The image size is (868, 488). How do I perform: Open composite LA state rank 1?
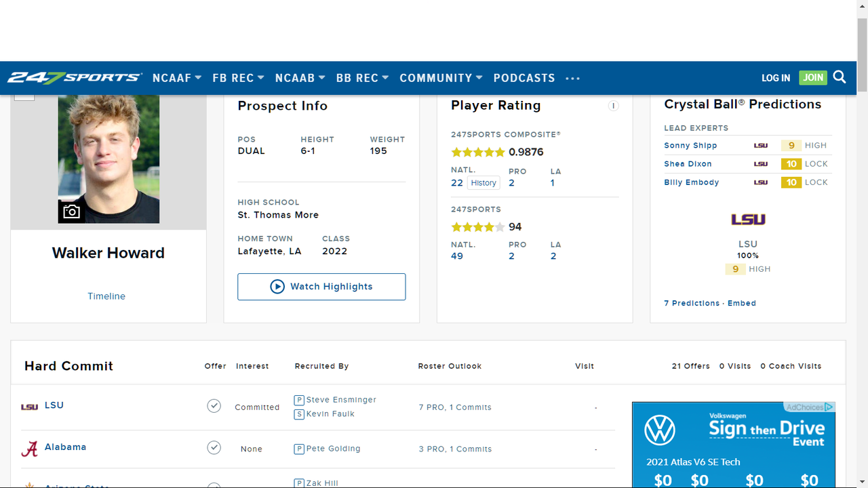[x=553, y=183]
